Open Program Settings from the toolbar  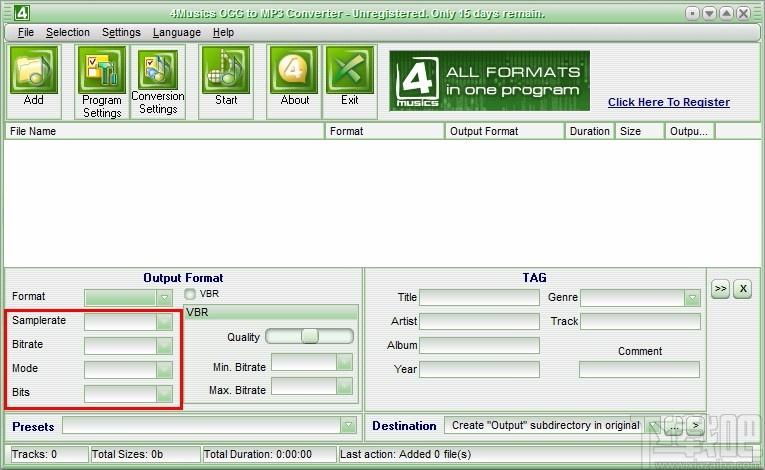coord(101,70)
